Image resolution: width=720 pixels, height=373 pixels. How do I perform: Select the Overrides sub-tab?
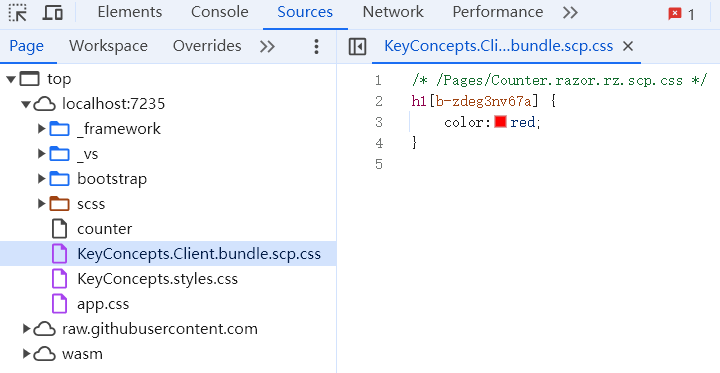click(x=207, y=46)
